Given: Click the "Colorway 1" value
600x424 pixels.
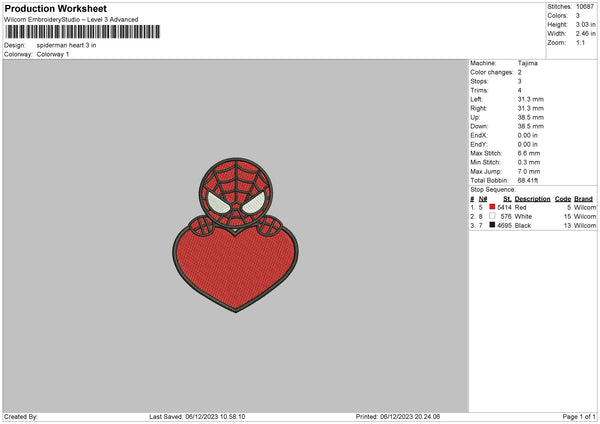Looking at the screenshot, I should point(53,54).
